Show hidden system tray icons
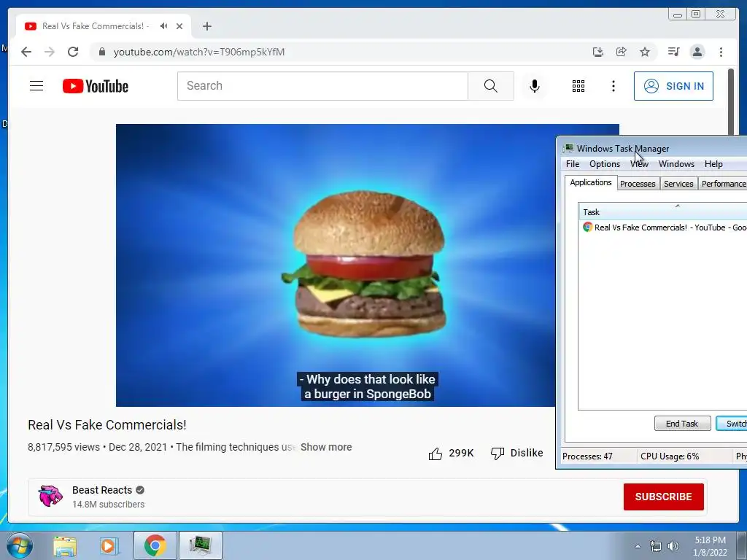Screen dimensions: 747x560 coord(638,546)
